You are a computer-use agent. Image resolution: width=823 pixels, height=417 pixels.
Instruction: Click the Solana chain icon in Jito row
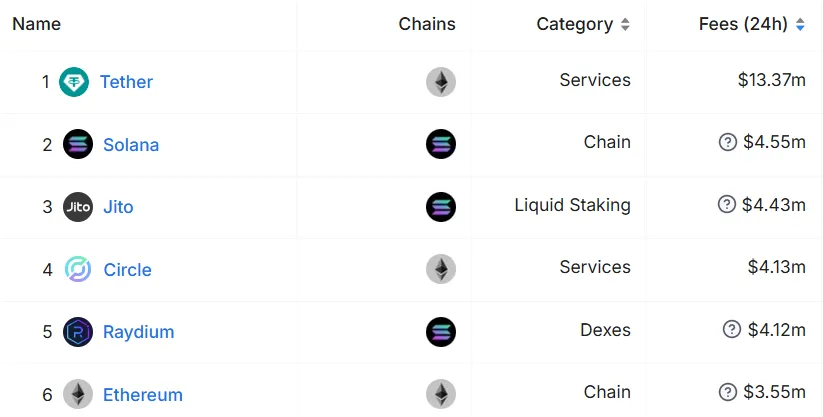click(441, 206)
